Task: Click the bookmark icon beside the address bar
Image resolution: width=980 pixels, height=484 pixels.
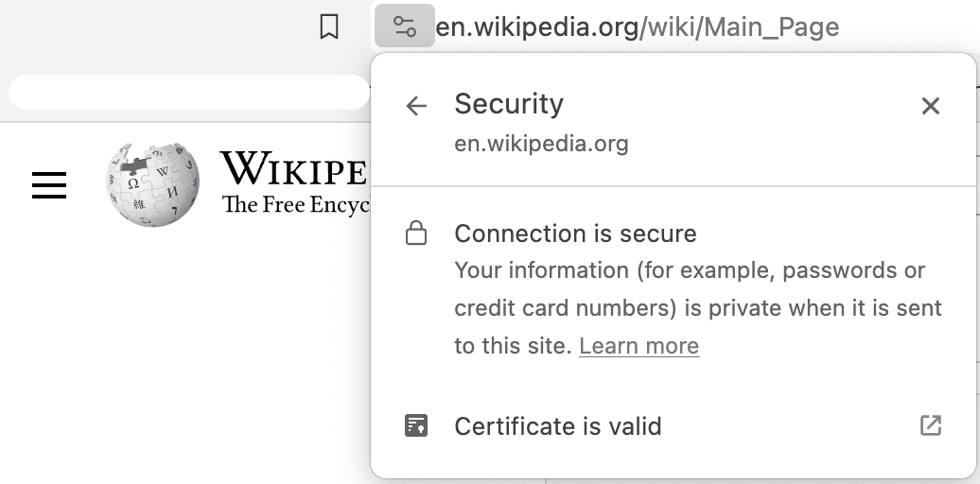Action: (x=329, y=26)
